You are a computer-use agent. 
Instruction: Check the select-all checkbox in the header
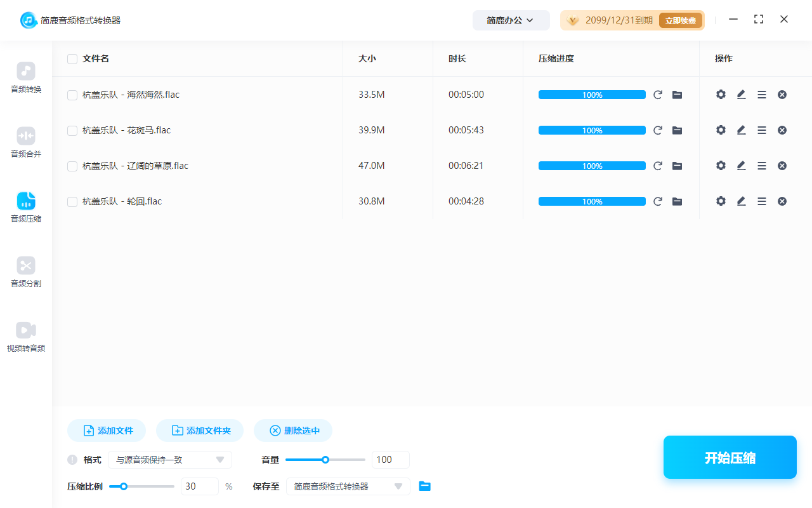point(72,58)
